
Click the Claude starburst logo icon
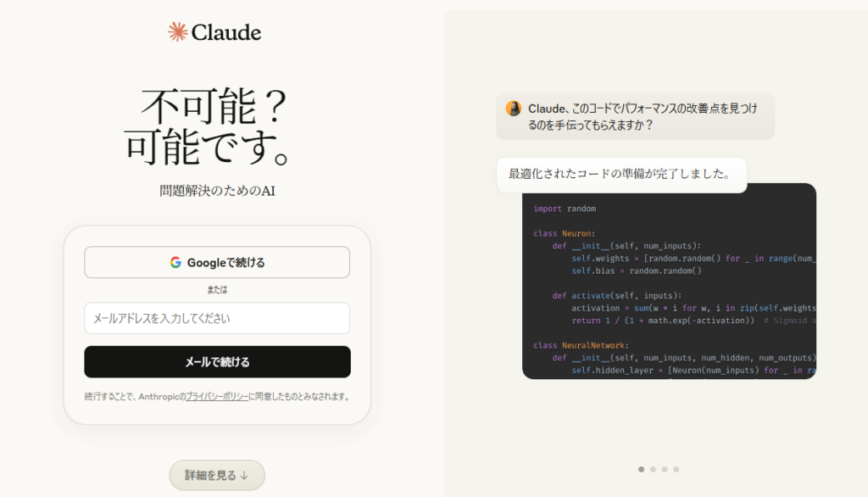pos(178,32)
